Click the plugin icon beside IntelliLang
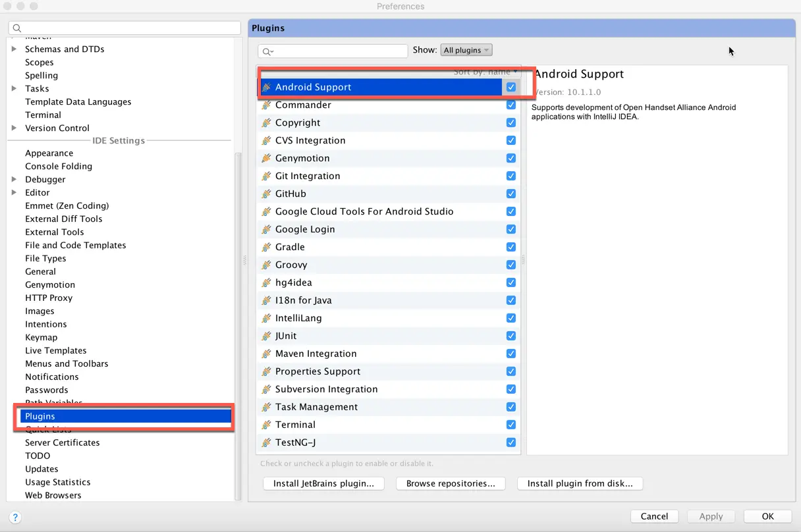 point(266,318)
